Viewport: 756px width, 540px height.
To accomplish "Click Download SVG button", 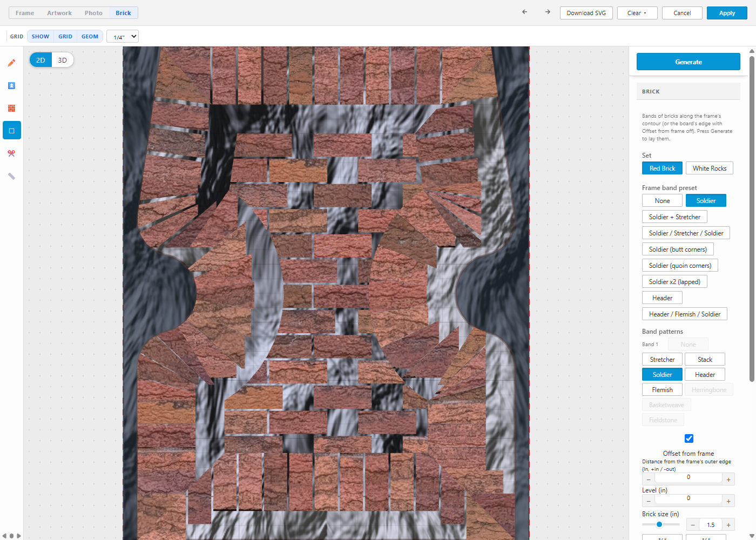I will (586, 13).
